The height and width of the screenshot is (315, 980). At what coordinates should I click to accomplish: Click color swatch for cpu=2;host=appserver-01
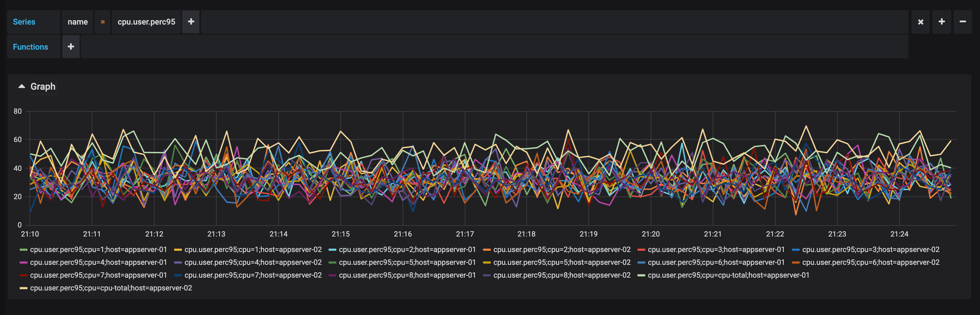coord(332,250)
